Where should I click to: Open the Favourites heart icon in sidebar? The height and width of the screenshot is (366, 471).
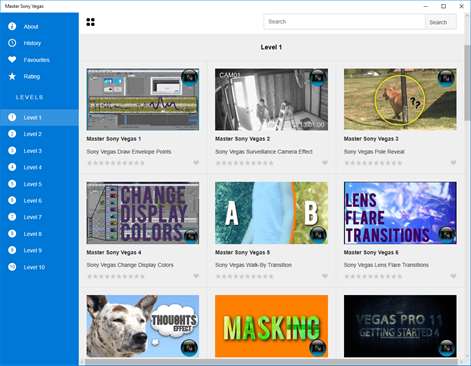[12, 60]
